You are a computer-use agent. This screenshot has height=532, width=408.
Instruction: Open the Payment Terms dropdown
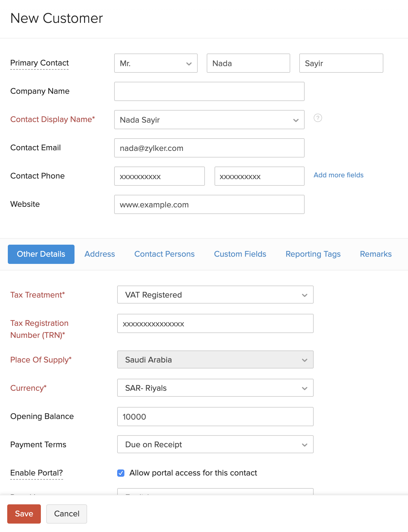pyautogui.click(x=215, y=445)
